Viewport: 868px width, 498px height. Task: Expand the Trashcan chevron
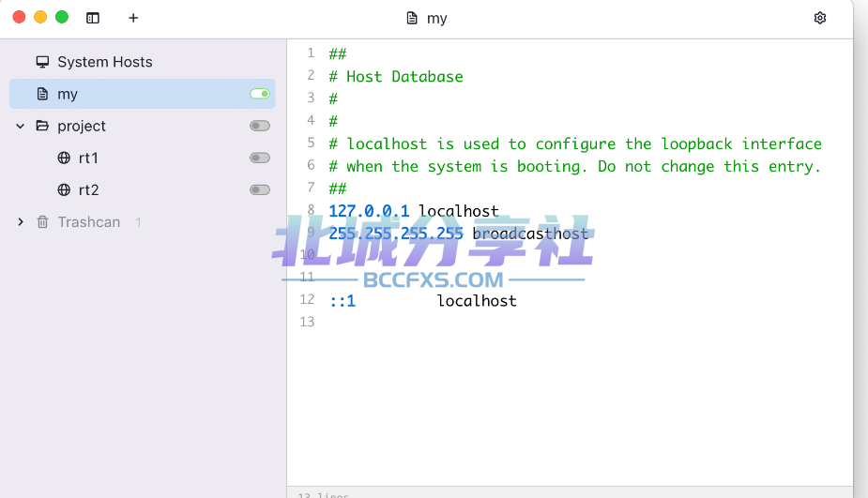tap(21, 222)
